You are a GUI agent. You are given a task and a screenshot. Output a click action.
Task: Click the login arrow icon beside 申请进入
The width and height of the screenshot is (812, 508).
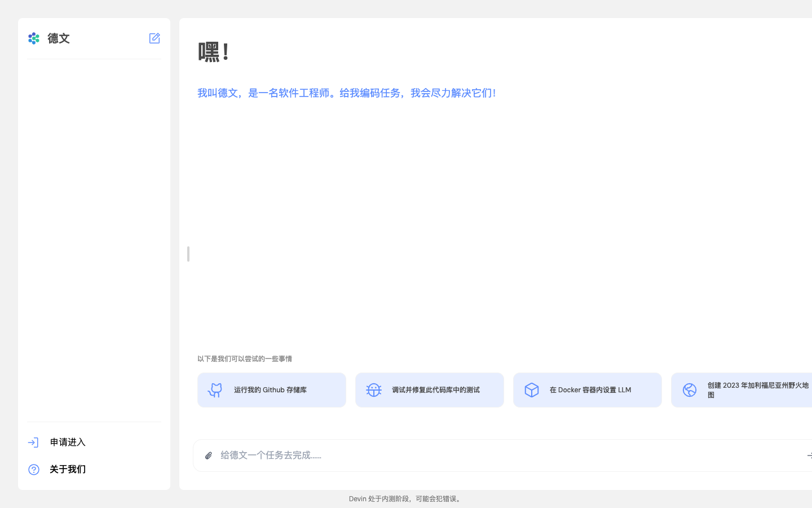33,442
